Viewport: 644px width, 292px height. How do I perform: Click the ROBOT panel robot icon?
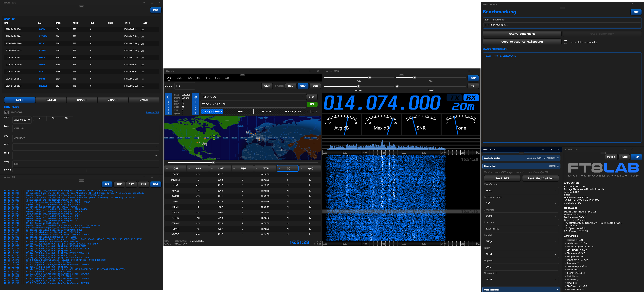[x=196, y=97]
